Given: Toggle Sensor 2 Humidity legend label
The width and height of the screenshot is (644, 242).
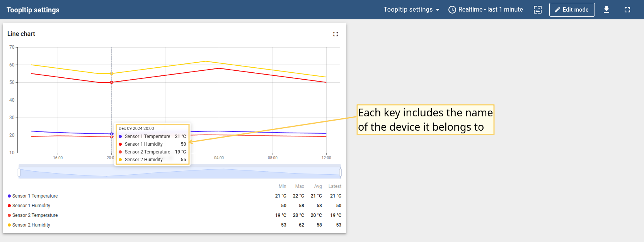Looking at the screenshot, I should coord(31,225).
